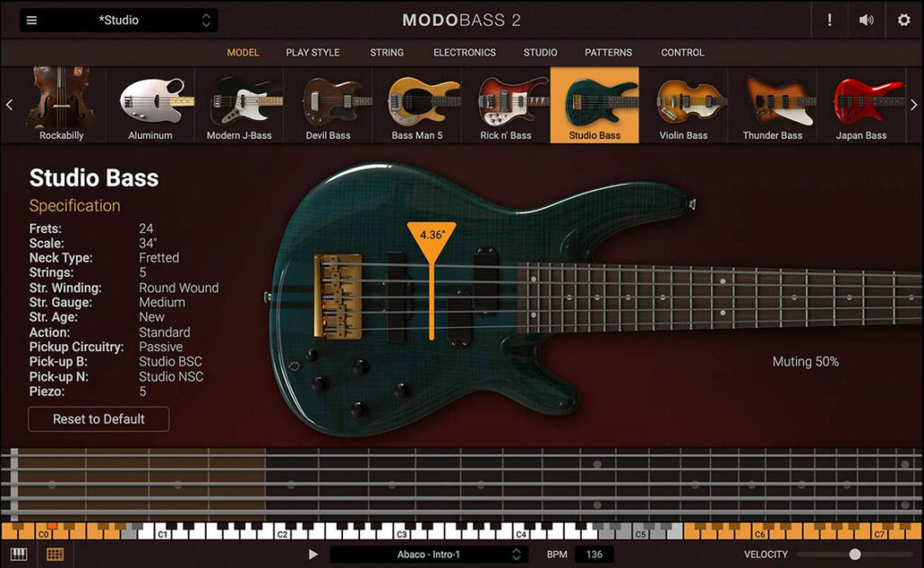The width and height of the screenshot is (924, 568).
Task: Open settings with the gear icon
Action: click(x=903, y=20)
